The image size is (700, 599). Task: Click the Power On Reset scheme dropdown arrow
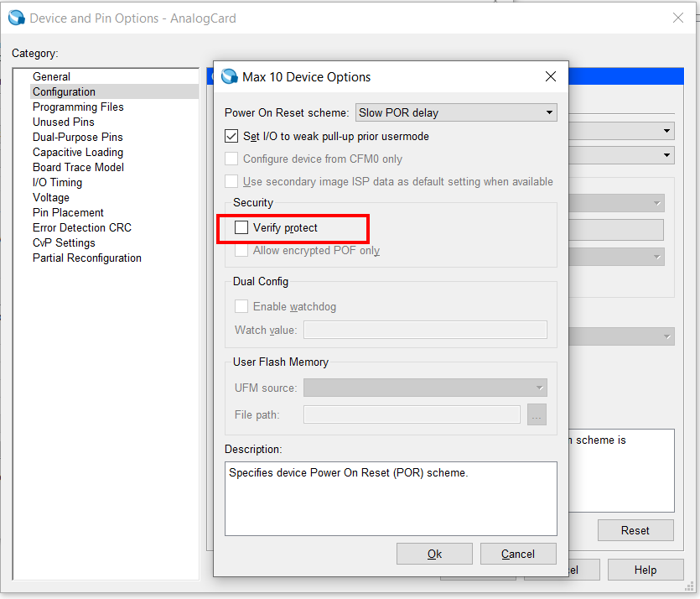[x=549, y=112]
